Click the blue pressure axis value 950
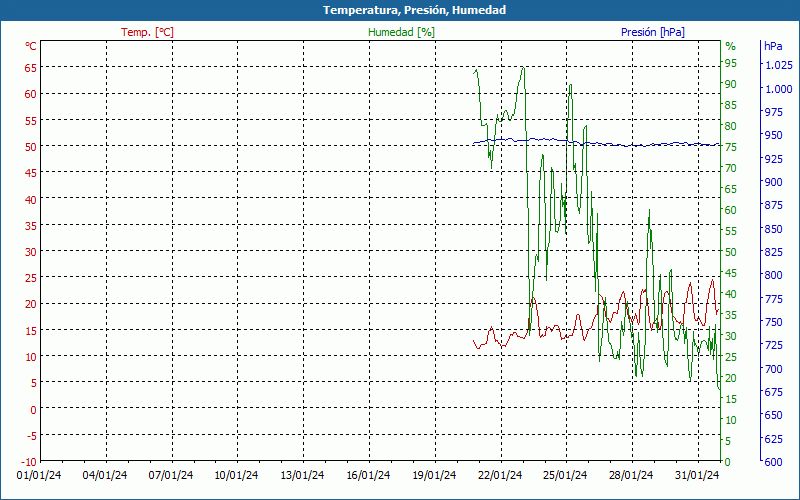Image resolution: width=800 pixels, height=500 pixels. pyautogui.click(x=773, y=135)
